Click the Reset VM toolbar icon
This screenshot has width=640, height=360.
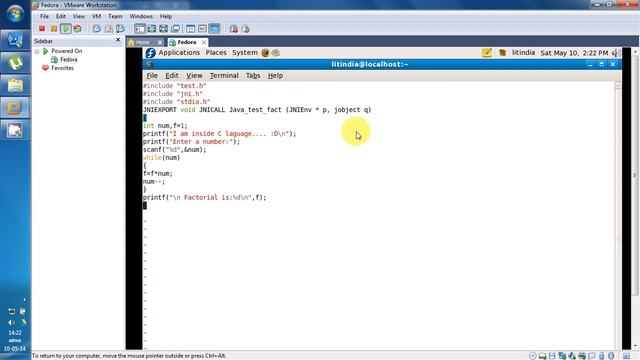tap(77, 29)
